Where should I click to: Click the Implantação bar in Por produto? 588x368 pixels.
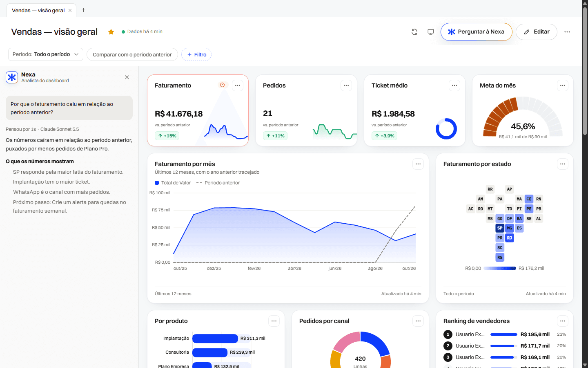coord(215,339)
